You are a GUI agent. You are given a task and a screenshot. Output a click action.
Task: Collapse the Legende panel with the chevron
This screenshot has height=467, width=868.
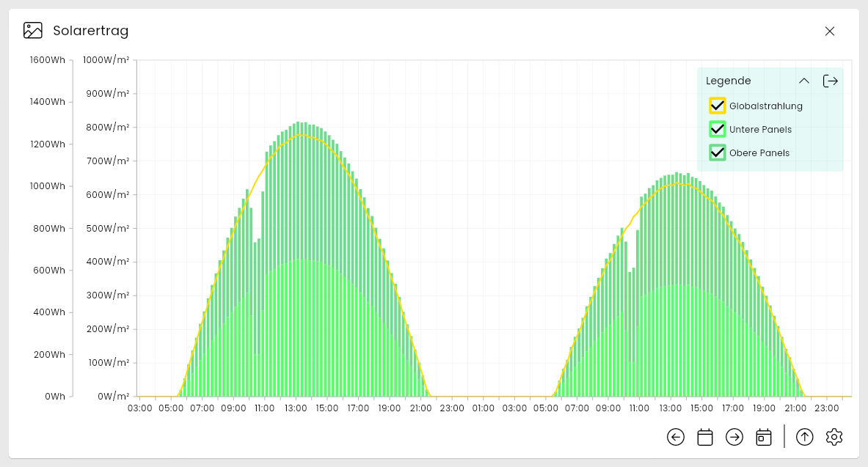pyautogui.click(x=803, y=81)
